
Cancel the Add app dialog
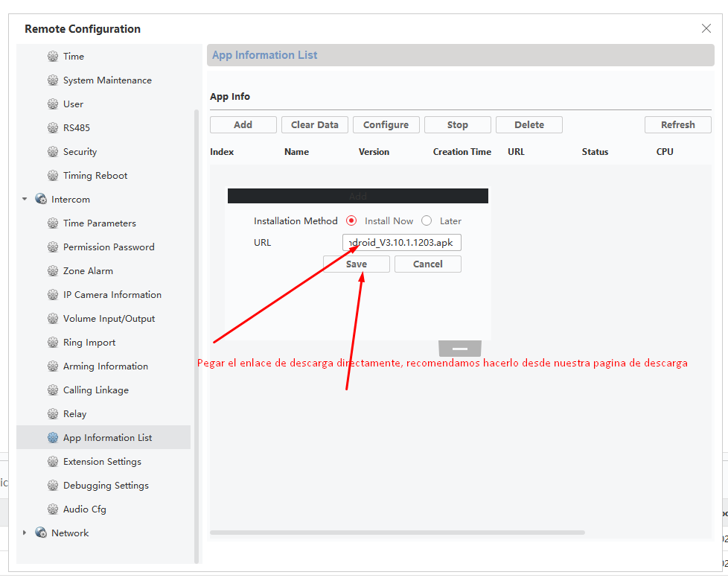(x=427, y=264)
